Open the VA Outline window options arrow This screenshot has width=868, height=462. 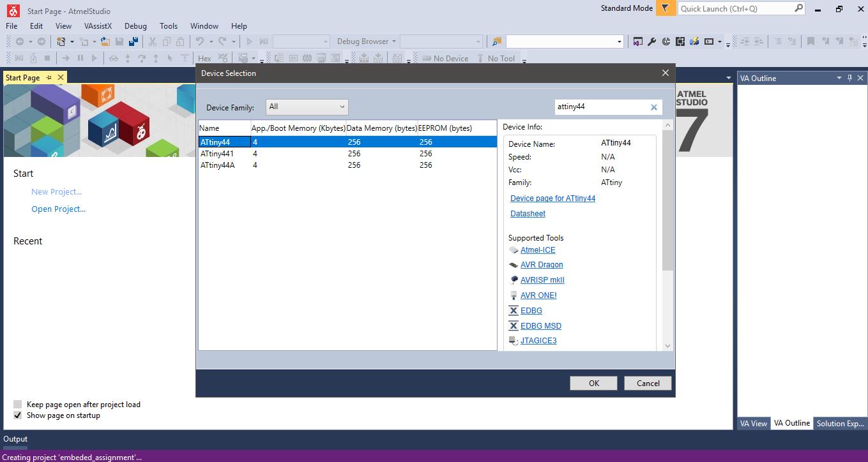(839, 78)
